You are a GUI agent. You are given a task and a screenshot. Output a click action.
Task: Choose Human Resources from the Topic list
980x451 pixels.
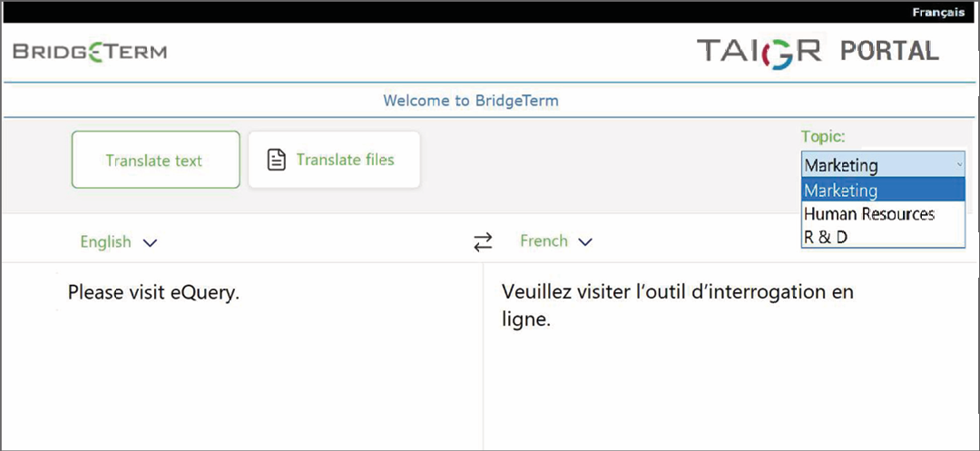[868, 214]
